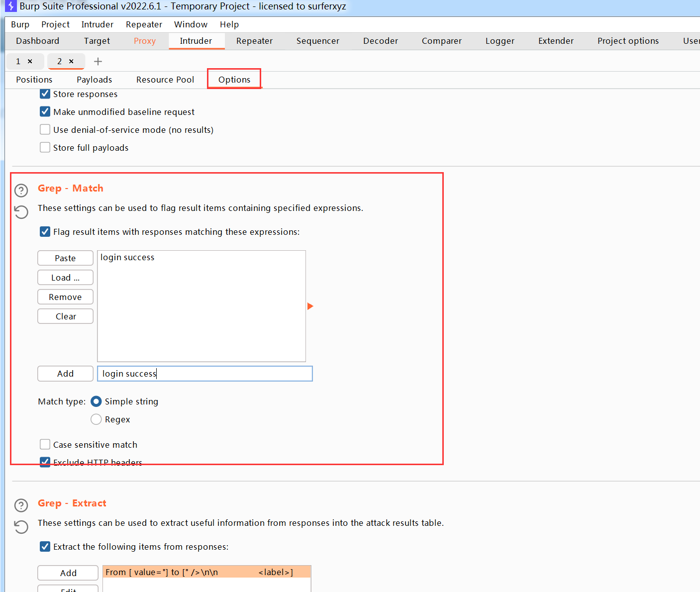Click Grep - Extract restore defaults icon
This screenshot has width=700, height=592.
[21, 526]
